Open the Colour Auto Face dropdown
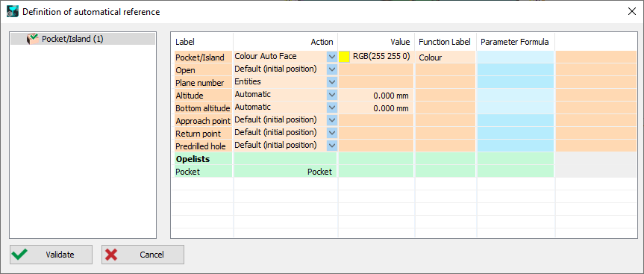The height and width of the screenshot is (274, 644). tap(332, 57)
